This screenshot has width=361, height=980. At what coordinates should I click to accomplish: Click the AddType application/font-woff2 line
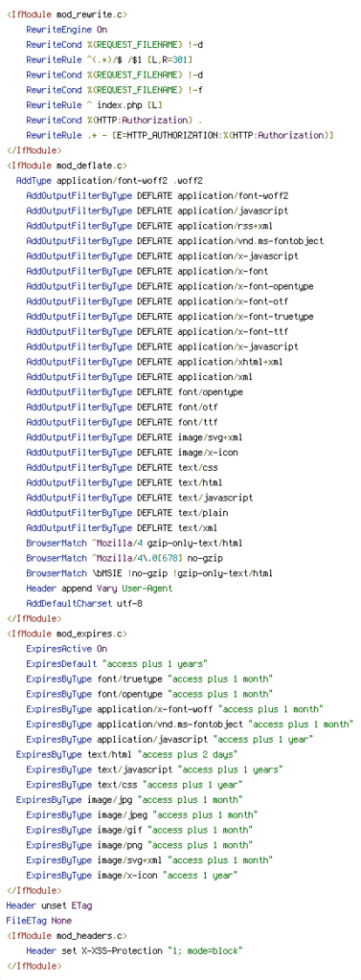pyautogui.click(x=109, y=180)
